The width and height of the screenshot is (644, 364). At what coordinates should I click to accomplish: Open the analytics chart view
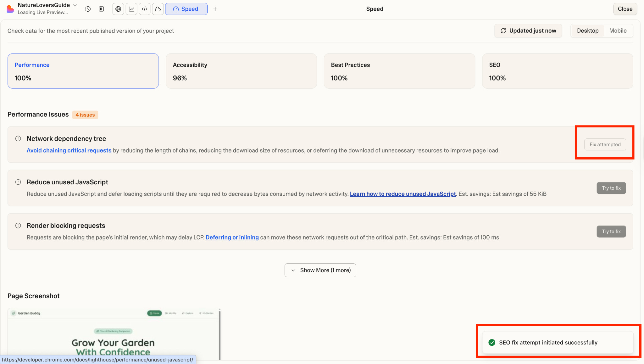131,9
